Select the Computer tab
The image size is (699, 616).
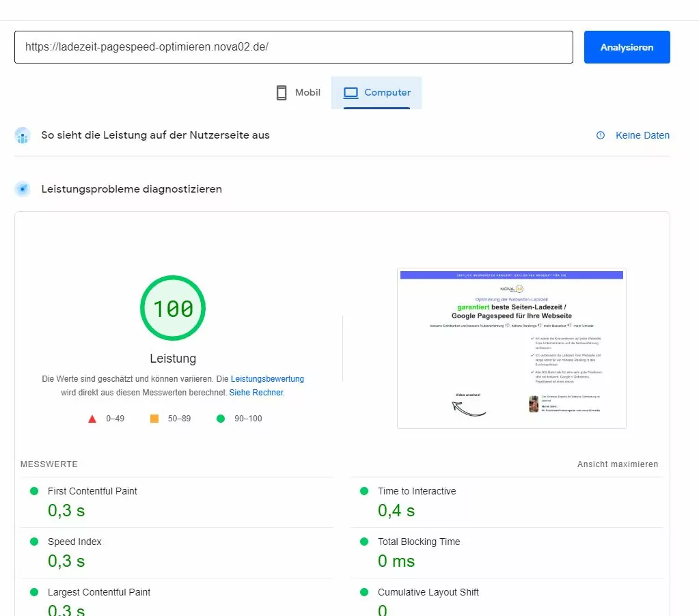tap(376, 93)
